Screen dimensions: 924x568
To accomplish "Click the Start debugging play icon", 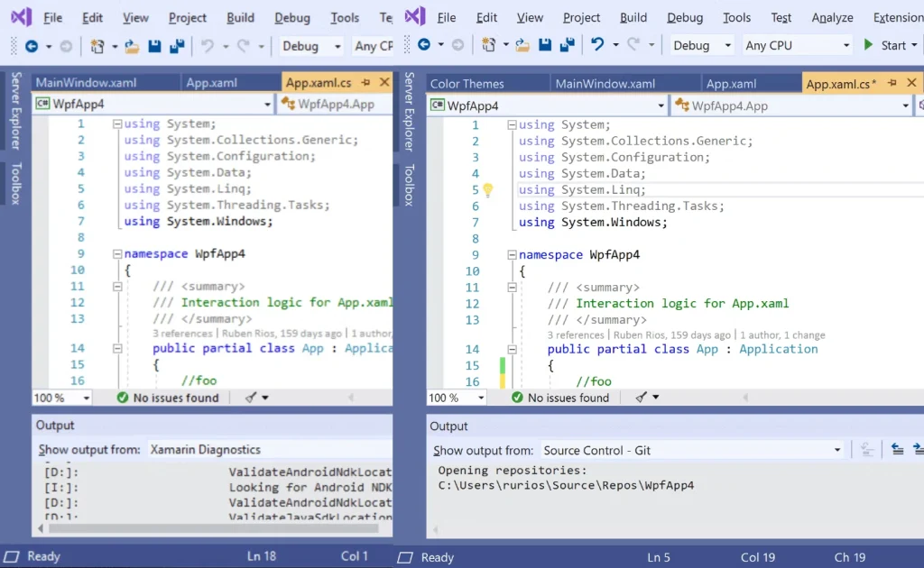I will (868, 45).
